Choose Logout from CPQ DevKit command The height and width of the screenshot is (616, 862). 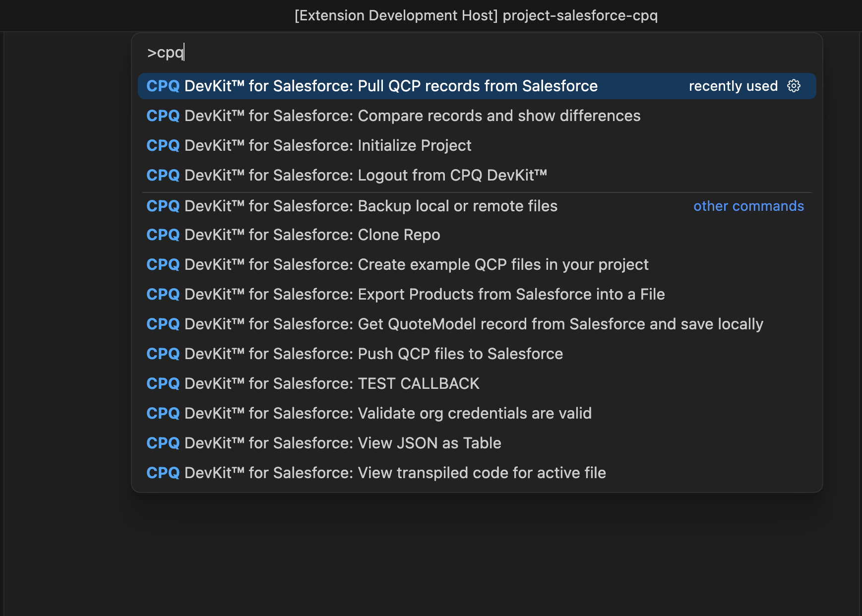click(477, 175)
